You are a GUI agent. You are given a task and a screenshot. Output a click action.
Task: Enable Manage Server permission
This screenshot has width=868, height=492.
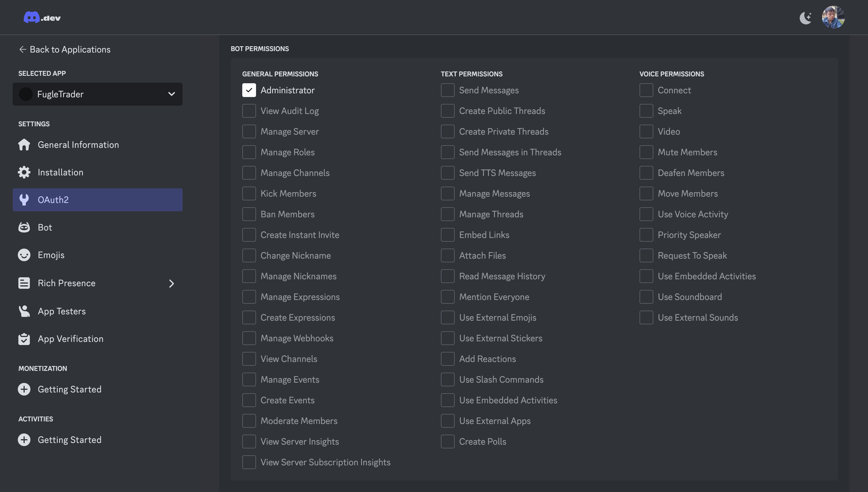tap(249, 131)
